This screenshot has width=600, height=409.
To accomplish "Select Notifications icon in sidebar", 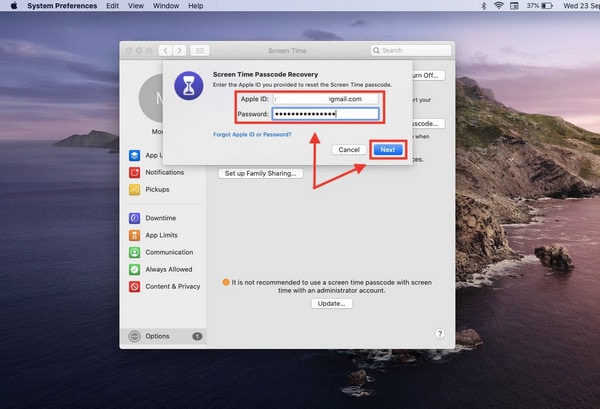I will click(x=134, y=173).
